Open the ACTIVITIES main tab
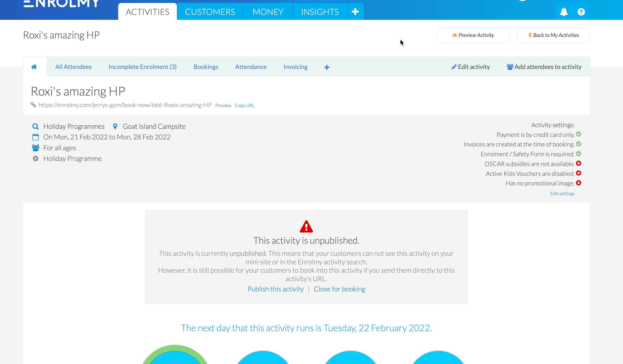Image resolution: width=623 pixels, height=364 pixels. 148,12
